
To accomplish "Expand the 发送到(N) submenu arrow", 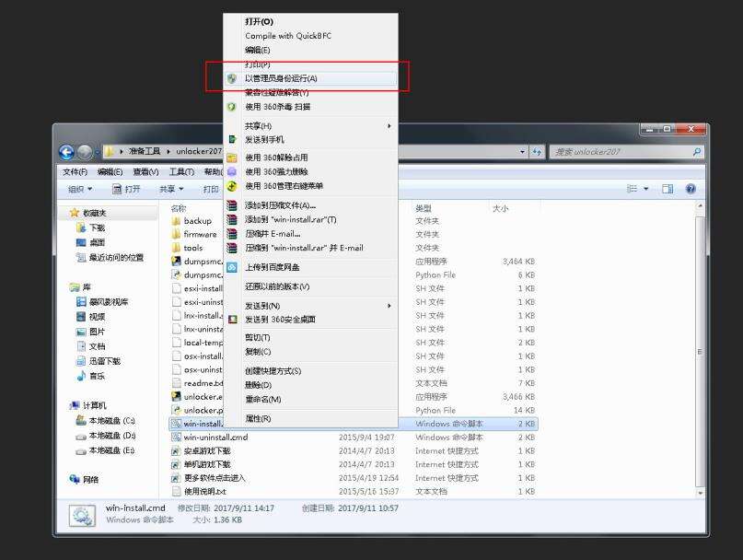I will click(389, 306).
